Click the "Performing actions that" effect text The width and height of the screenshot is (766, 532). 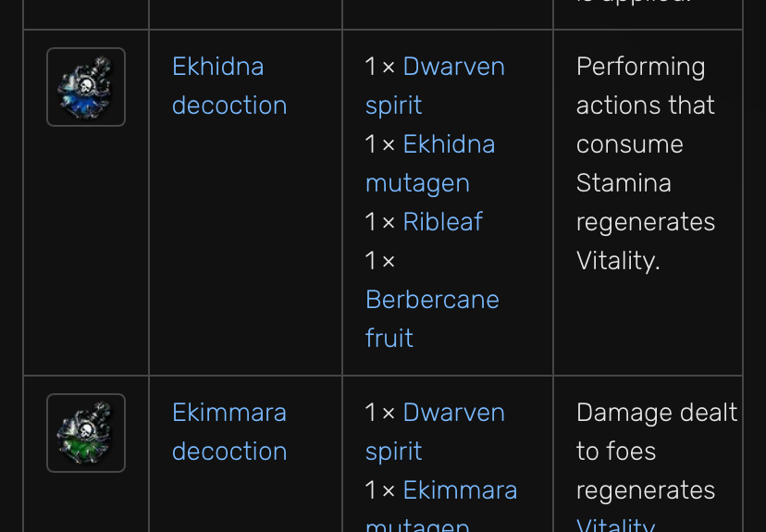click(645, 86)
